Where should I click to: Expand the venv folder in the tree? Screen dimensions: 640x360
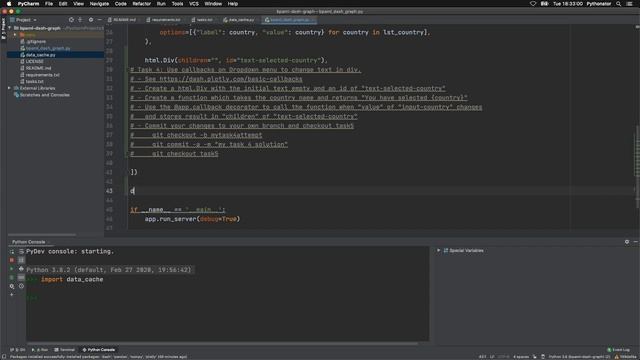click(15, 35)
